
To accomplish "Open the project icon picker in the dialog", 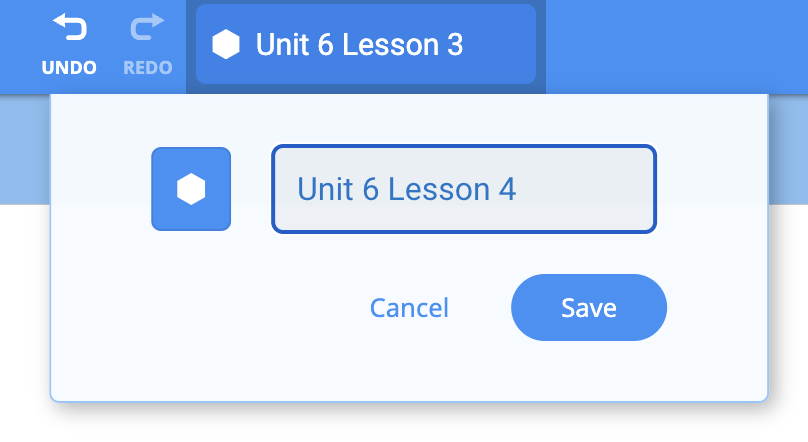I will [191, 189].
